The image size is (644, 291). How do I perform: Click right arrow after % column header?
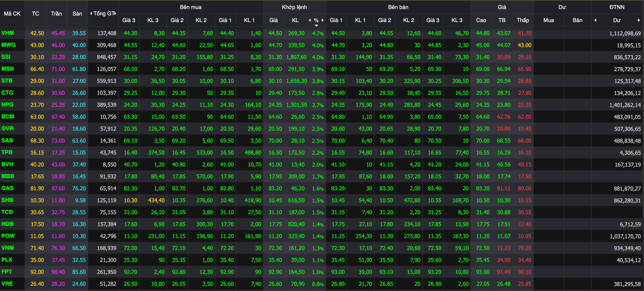[x=322, y=20]
